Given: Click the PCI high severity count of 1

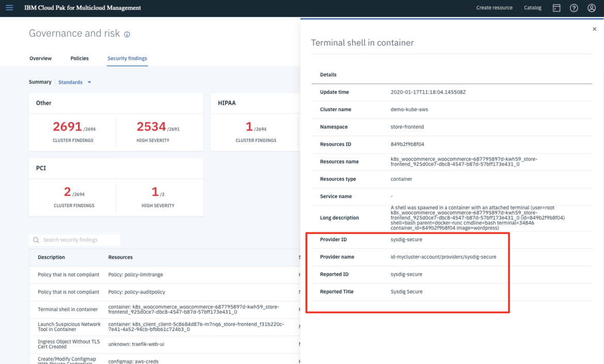Looking at the screenshot, I should tap(155, 192).
